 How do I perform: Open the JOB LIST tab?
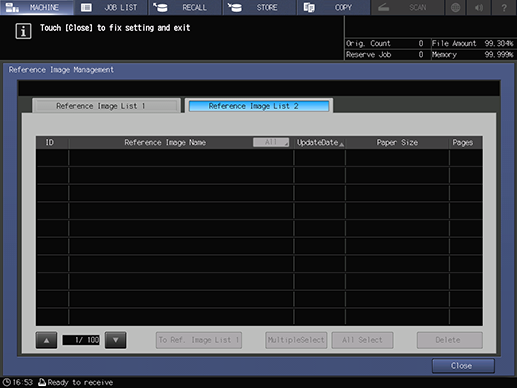coord(111,7)
